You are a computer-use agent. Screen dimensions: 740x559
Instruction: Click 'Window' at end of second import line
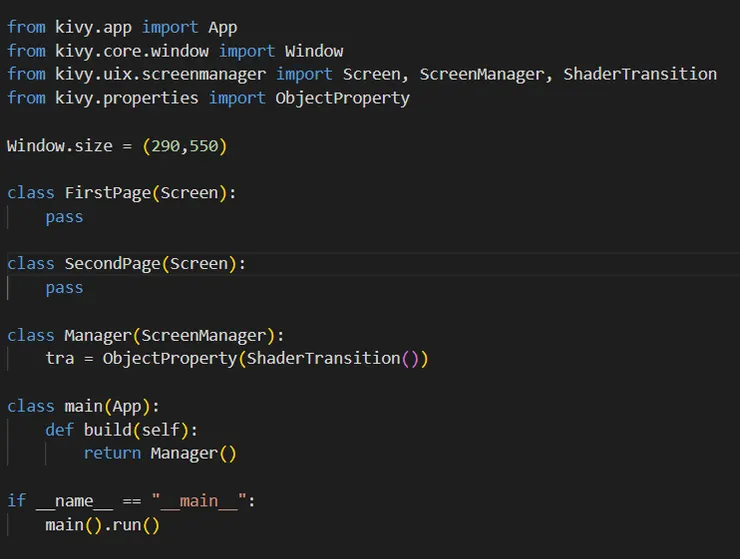click(x=314, y=51)
